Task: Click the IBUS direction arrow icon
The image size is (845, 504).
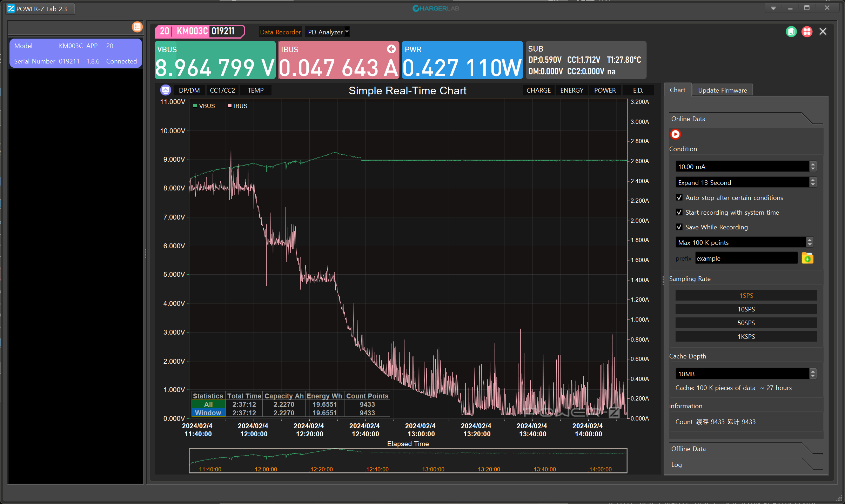Action: coord(391,49)
